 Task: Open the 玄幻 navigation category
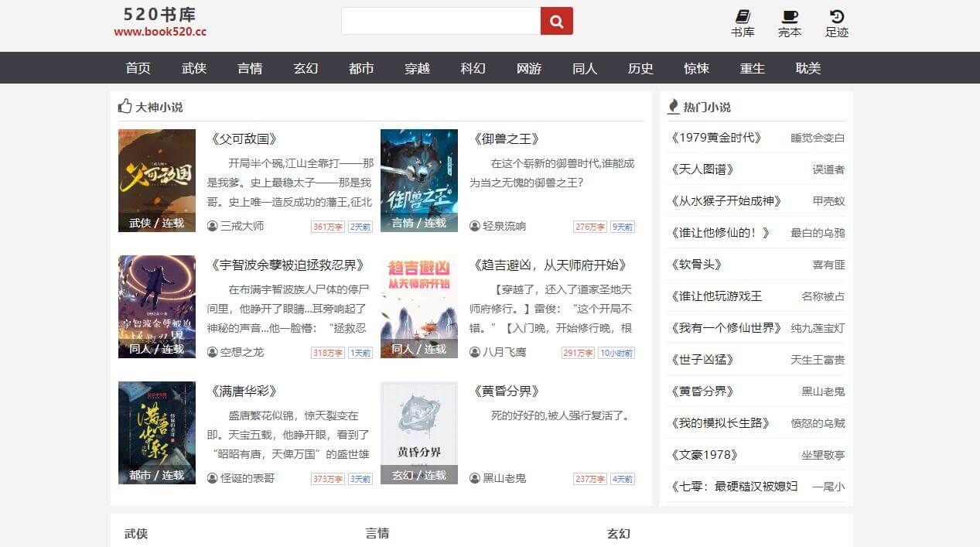tap(306, 68)
